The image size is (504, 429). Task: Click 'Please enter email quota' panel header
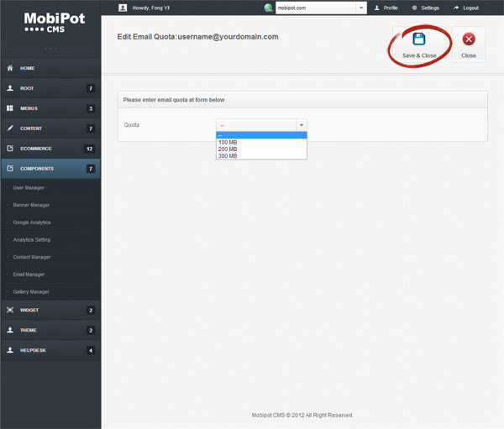point(302,100)
